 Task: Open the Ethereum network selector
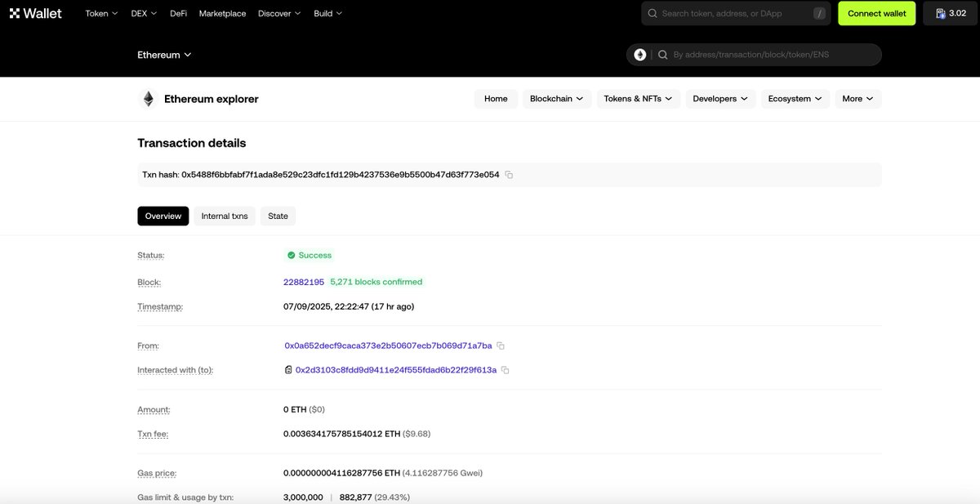coord(164,55)
